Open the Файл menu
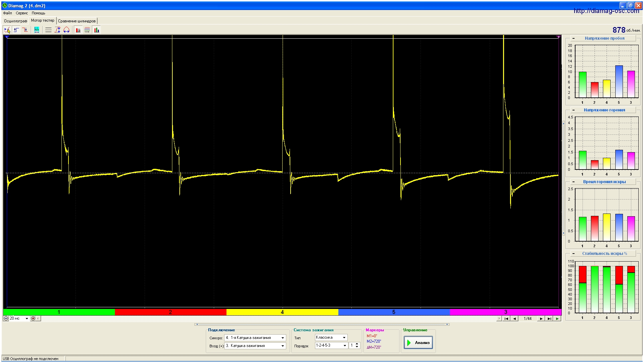Image resolution: width=644 pixels, height=363 pixels. pos(7,13)
